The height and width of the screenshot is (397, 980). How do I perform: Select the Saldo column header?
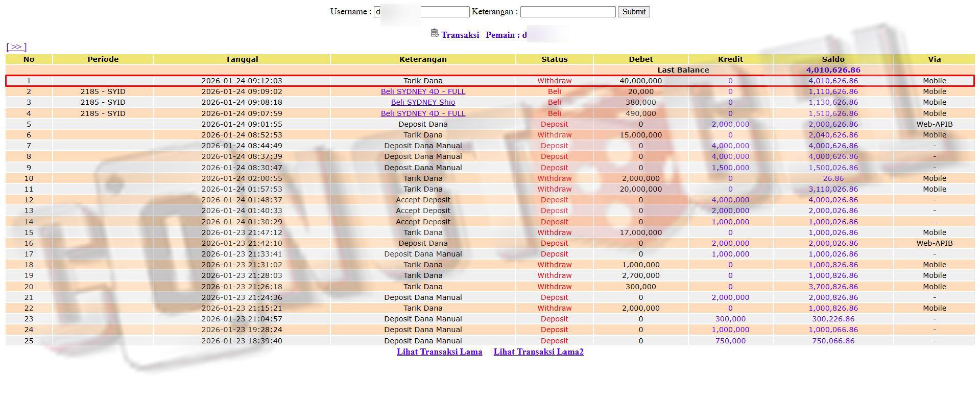tap(833, 59)
